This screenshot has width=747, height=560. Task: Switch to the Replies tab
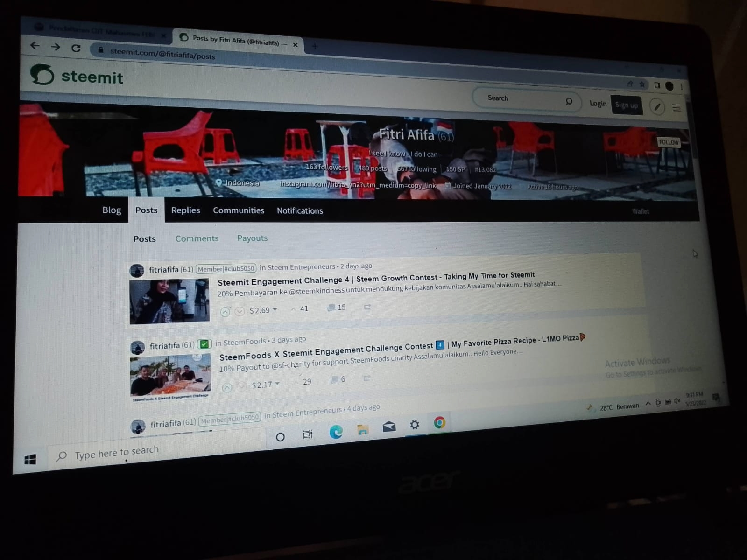[185, 210]
